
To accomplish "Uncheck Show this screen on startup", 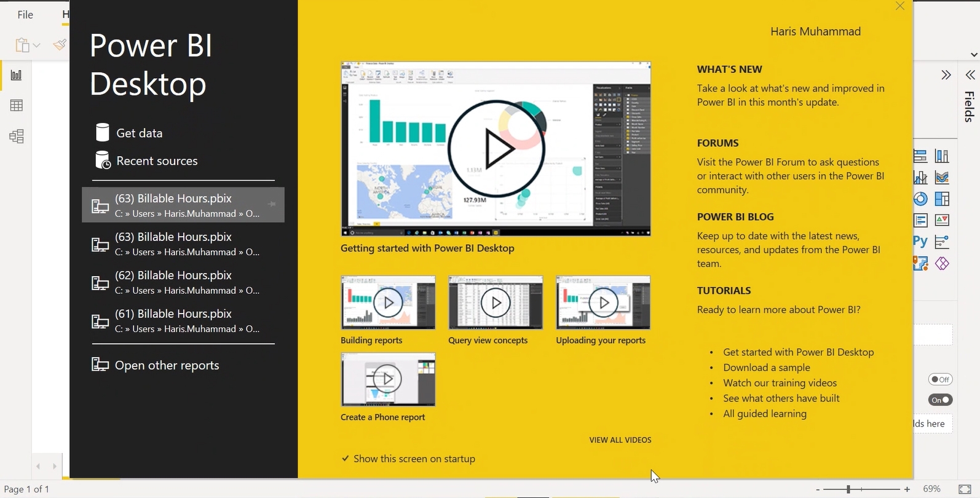I will (x=346, y=459).
